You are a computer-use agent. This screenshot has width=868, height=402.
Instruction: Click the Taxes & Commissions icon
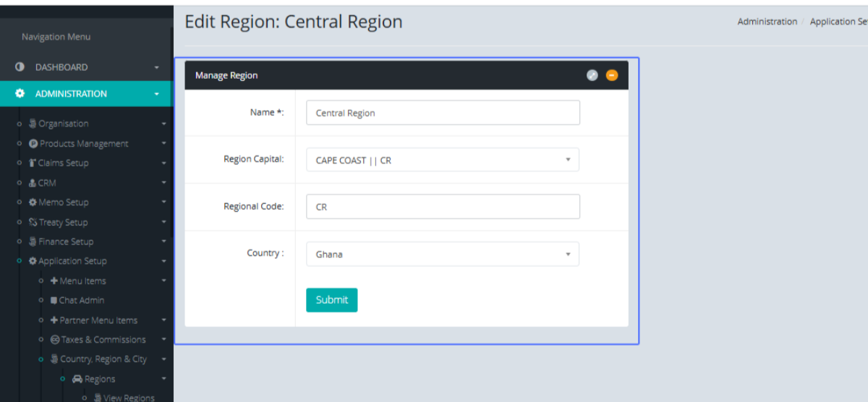click(55, 340)
